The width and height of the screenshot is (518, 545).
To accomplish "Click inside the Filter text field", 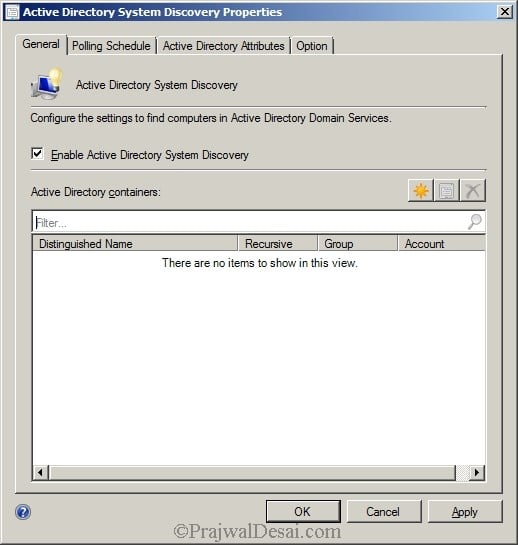I will [250, 222].
